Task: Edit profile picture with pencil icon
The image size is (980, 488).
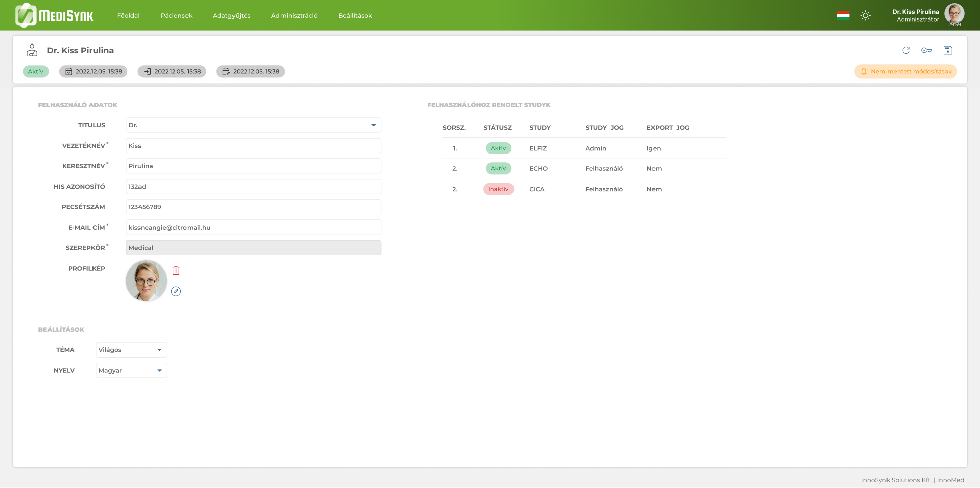Action: coord(176,291)
